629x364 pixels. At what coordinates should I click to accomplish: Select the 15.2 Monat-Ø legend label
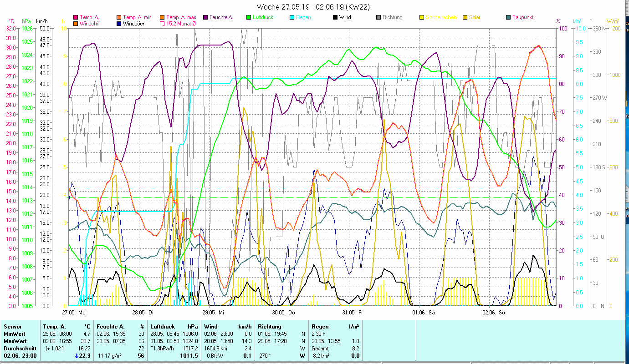[181, 24]
